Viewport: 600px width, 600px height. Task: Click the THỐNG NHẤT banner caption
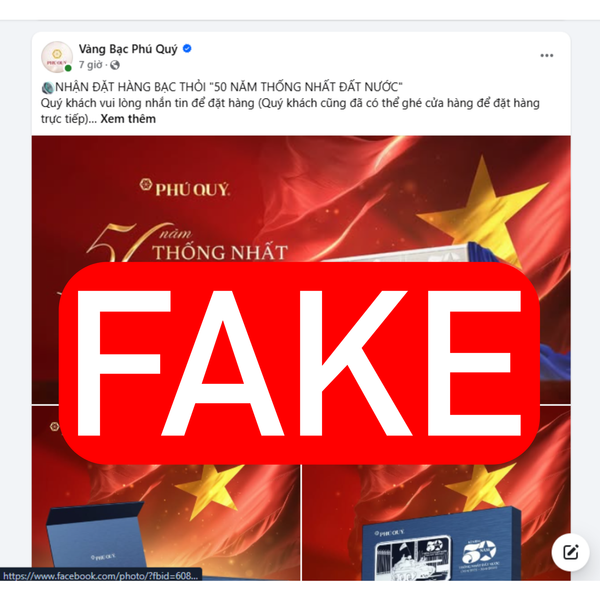tap(220, 253)
